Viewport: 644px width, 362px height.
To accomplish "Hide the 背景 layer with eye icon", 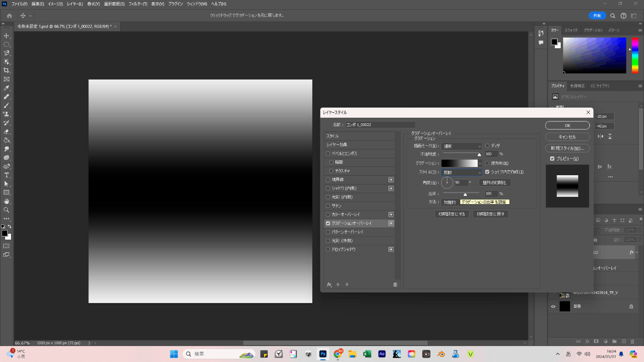I will 553,306.
